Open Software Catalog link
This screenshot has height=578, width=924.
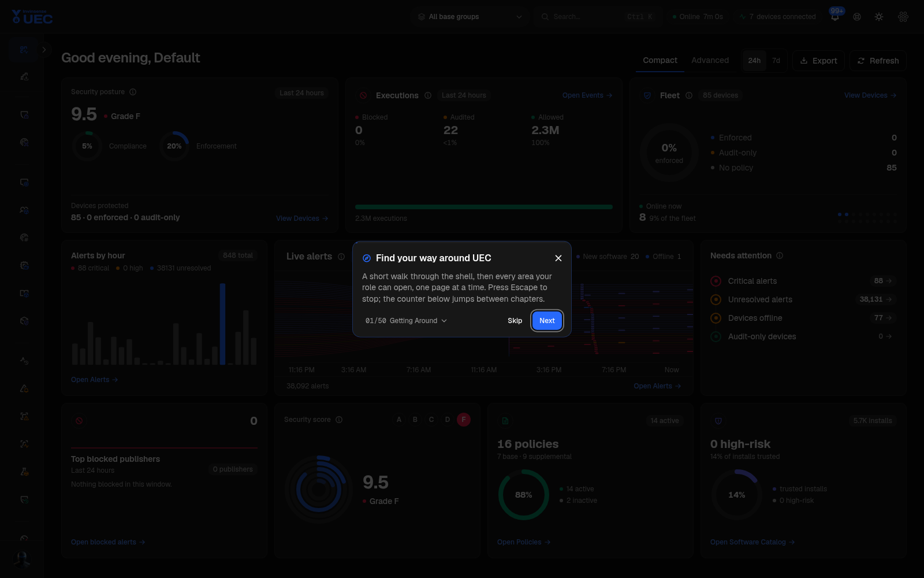tap(752, 542)
